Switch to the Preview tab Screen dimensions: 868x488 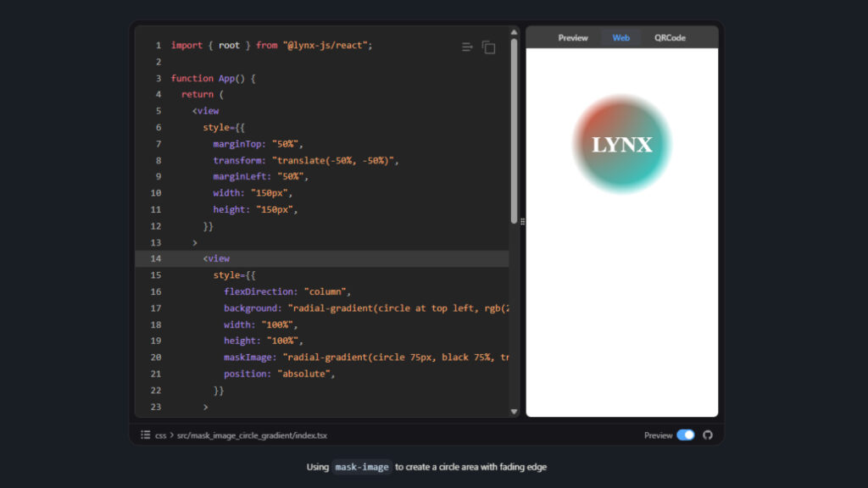tap(573, 37)
